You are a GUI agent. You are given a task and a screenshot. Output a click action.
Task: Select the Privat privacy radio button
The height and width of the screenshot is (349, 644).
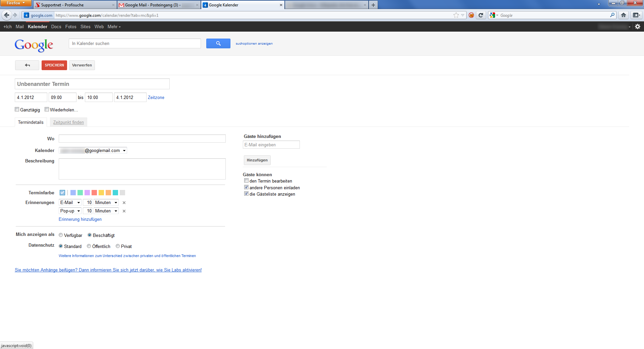coord(118,246)
